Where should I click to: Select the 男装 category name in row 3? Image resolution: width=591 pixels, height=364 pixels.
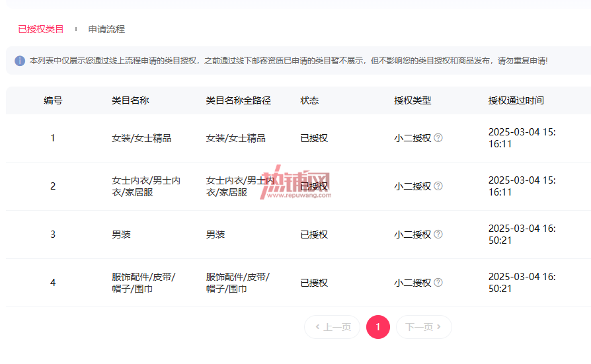tap(121, 235)
